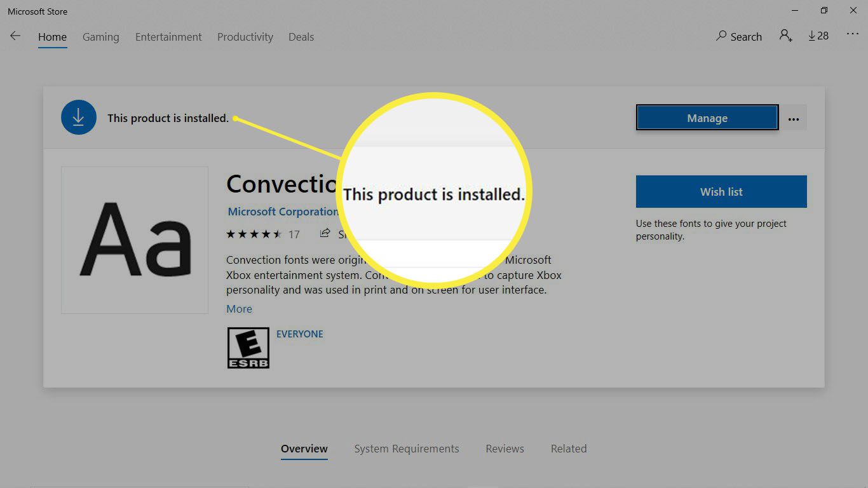Click the Share icon
The height and width of the screenshot is (488, 868).
pyautogui.click(x=325, y=233)
